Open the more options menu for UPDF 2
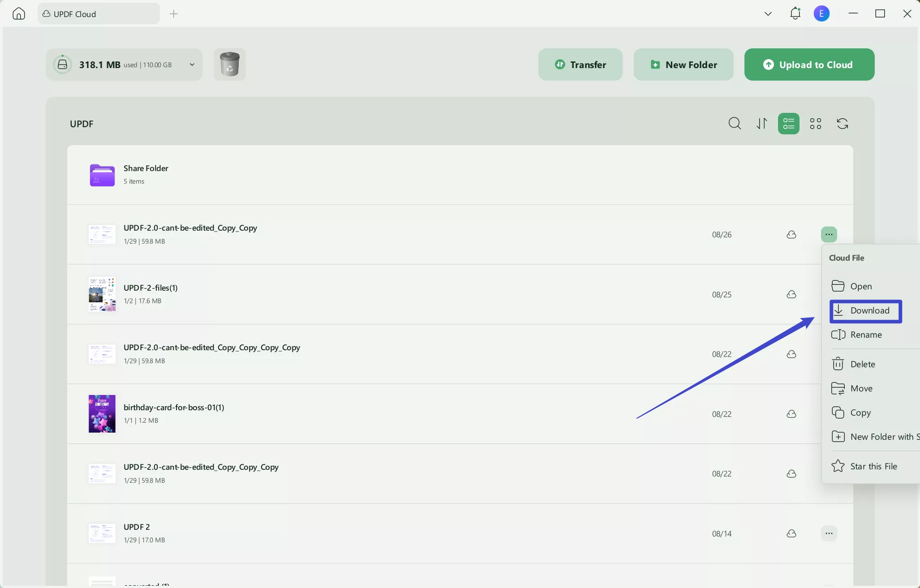This screenshot has height=588, width=920. [829, 533]
